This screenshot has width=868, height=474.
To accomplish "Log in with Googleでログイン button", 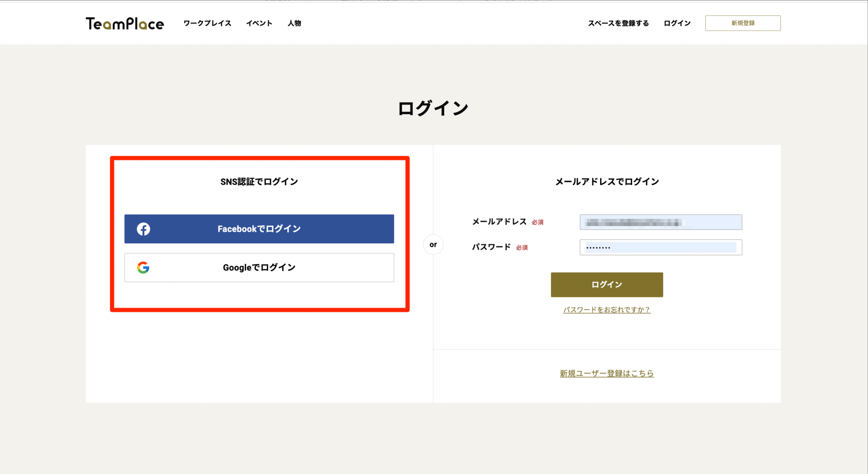I will [x=259, y=267].
